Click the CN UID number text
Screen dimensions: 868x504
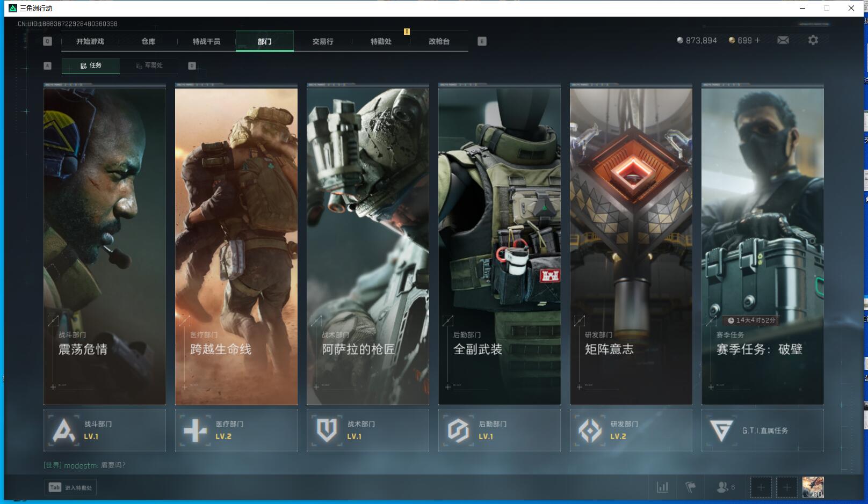coord(68,24)
